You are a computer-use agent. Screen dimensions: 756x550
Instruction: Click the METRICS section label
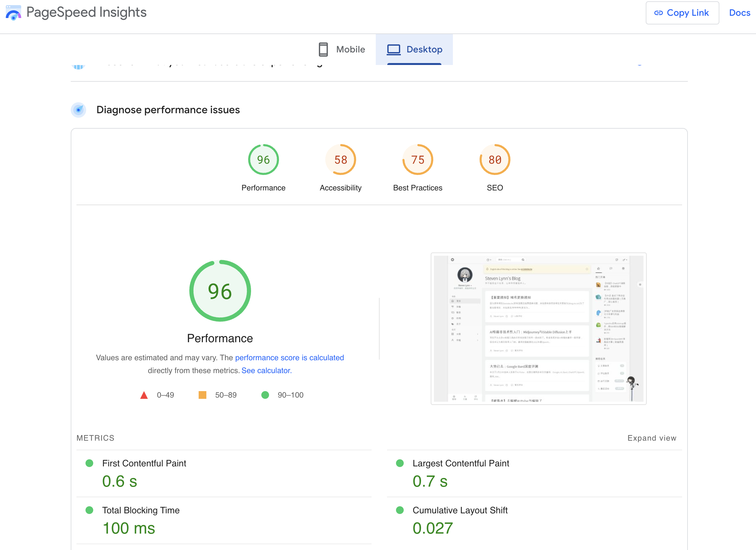(95, 438)
